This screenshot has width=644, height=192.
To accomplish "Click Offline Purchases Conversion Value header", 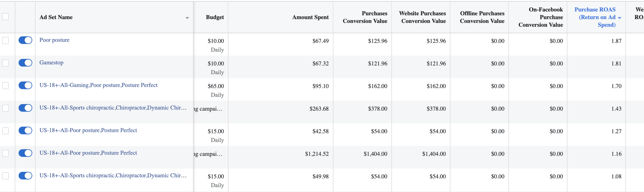I will (482, 17).
